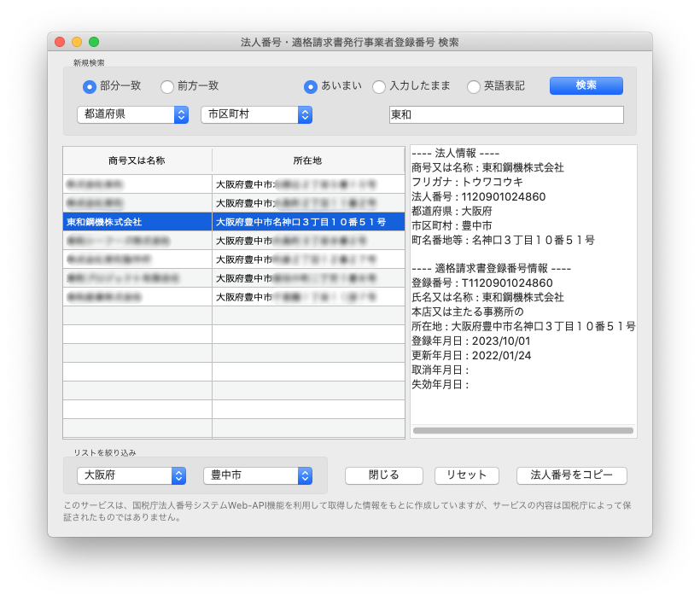700x600 pixels.
Task: Click the green zoom window button
Action: [94, 42]
